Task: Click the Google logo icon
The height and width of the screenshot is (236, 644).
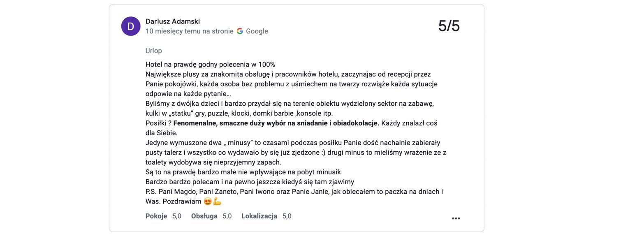Action: tap(240, 31)
